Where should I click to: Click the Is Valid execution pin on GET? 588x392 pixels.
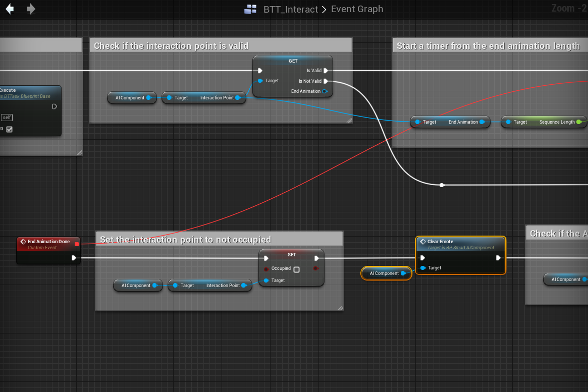[326, 71]
